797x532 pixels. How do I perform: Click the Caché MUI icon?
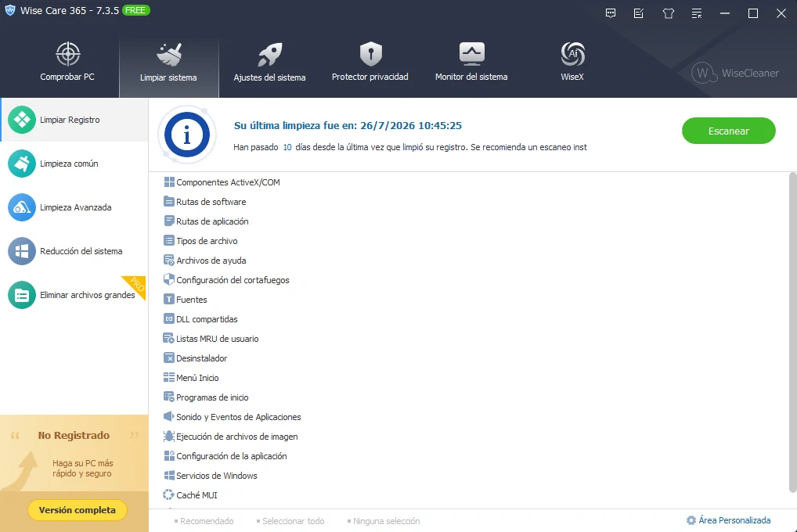tap(169, 495)
